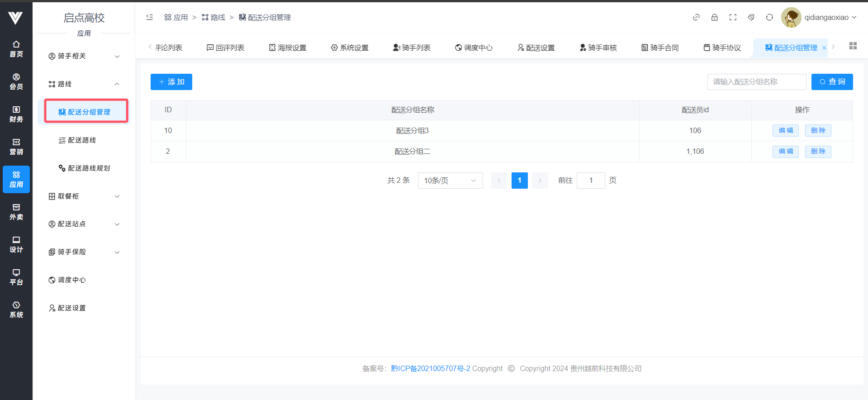The width and height of the screenshot is (868, 400).
Task: Focus the 配送分组名称 search field
Action: click(x=756, y=82)
